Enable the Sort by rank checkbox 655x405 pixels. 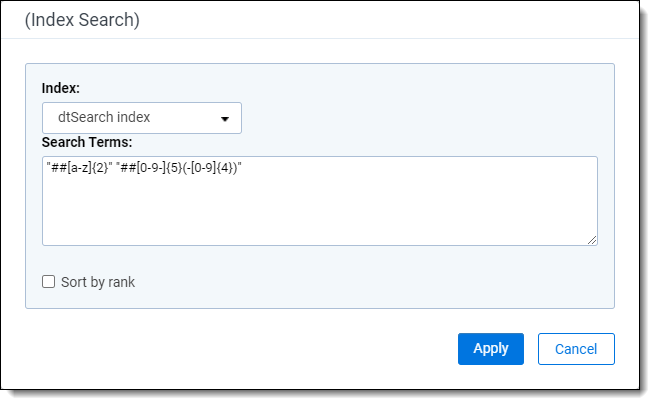48,282
